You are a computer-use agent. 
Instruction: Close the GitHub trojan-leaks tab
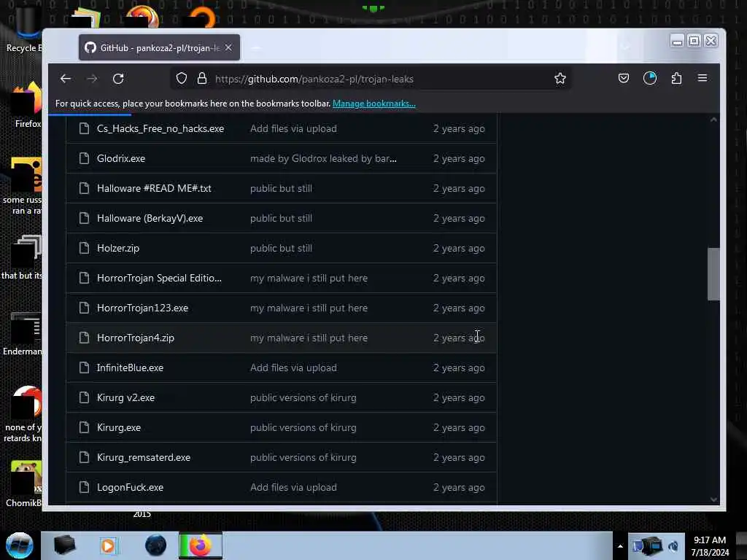pos(228,47)
